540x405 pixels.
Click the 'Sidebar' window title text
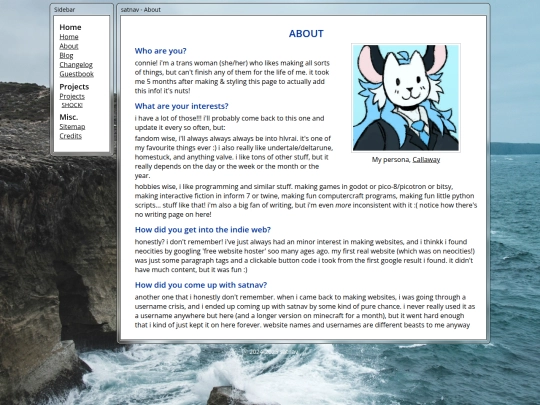click(x=64, y=10)
